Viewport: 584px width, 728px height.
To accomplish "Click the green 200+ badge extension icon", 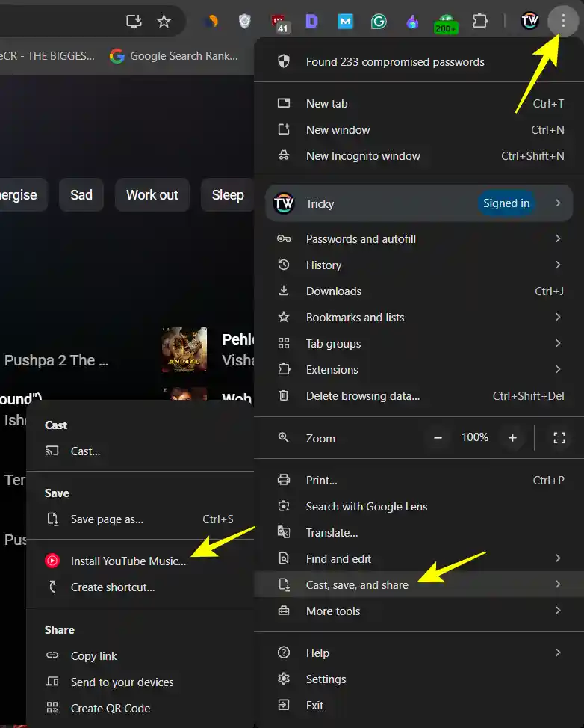I will tap(446, 24).
